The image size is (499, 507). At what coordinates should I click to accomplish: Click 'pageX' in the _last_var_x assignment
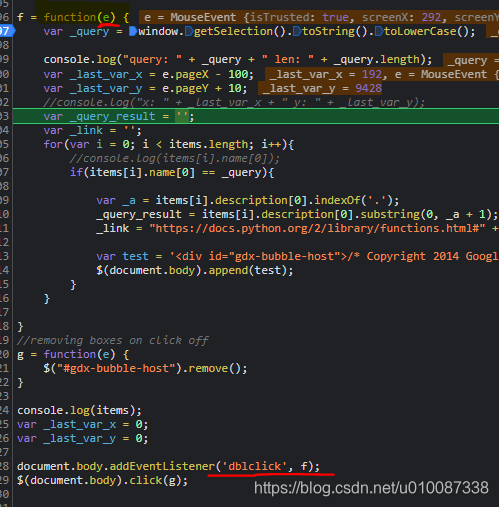(192, 74)
